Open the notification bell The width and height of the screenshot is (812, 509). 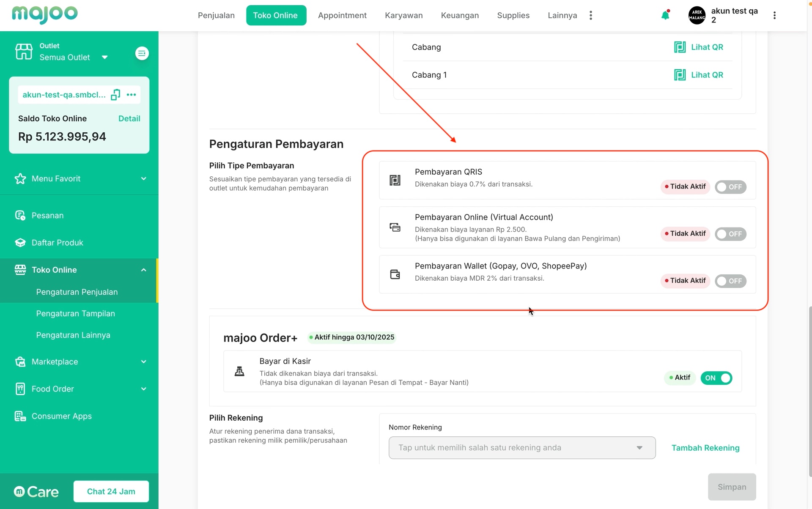click(665, 15)
